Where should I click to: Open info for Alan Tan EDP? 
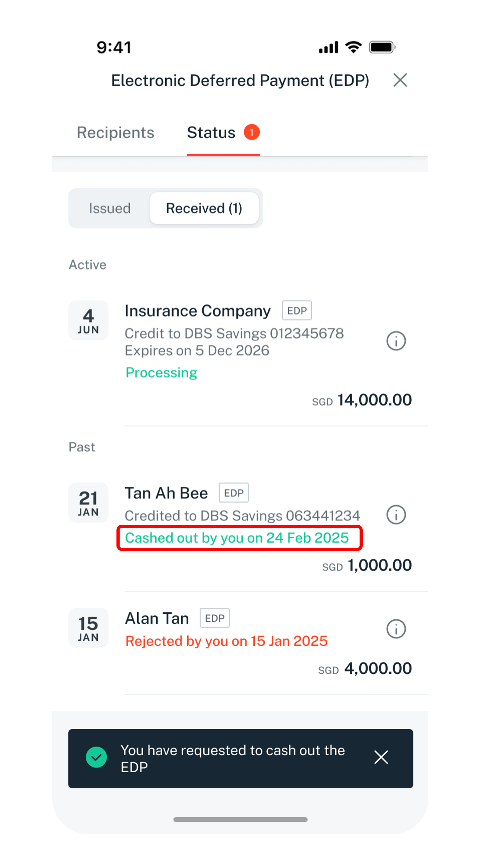click(x=396, y=629)
